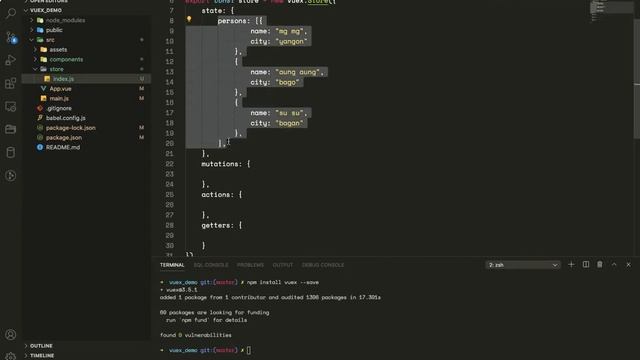
Task: Open Remote Explorer in activity bar
Action: pyautogui.click(x=11, y=107)
